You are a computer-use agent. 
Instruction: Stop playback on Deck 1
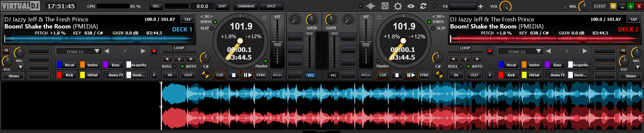coord(233,75)
